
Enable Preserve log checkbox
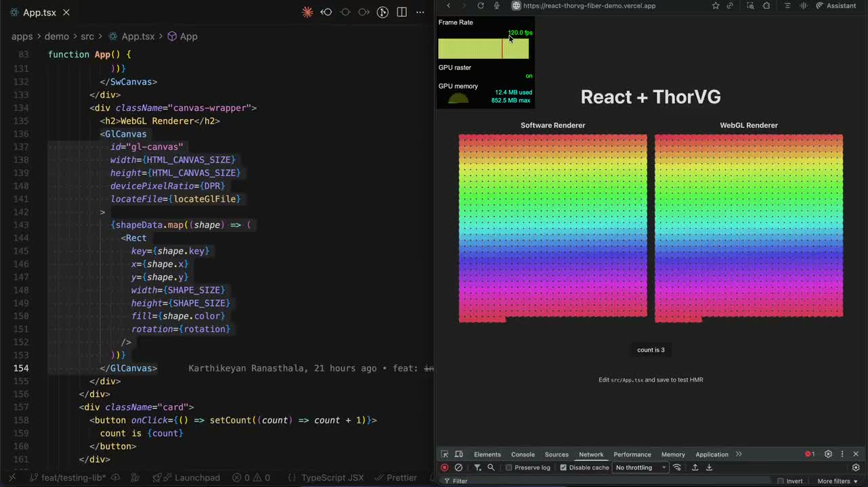(x=509, y=467)
